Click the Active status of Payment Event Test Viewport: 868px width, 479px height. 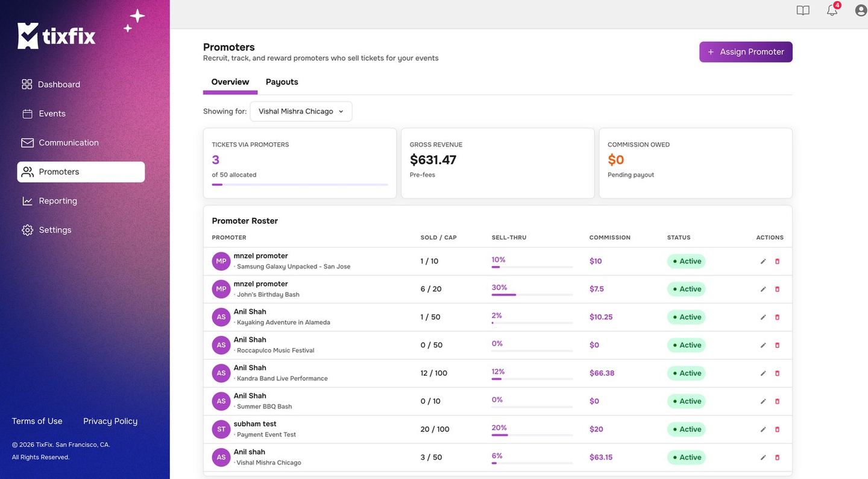[687, 430]
